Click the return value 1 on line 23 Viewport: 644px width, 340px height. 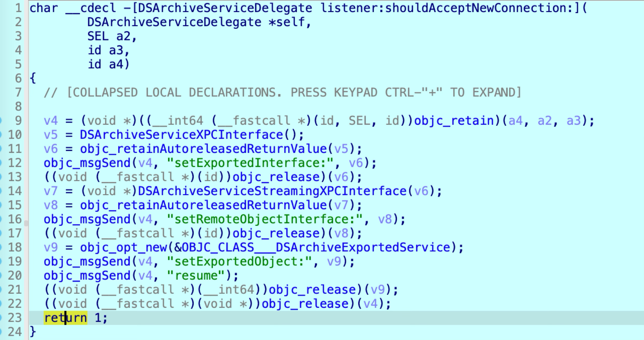pos(98,318)
